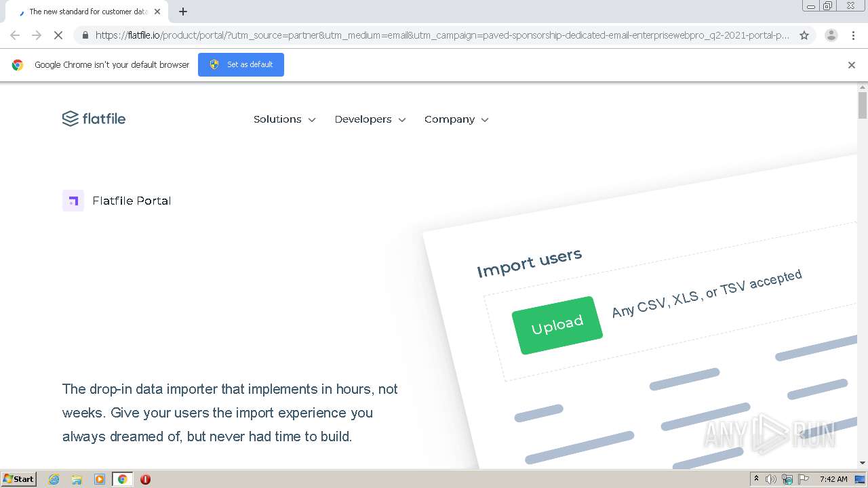This screenshot has height=488, width=868.
Task: Click the address bar URL
Action: pyautogui.click(x=442, y=35)
